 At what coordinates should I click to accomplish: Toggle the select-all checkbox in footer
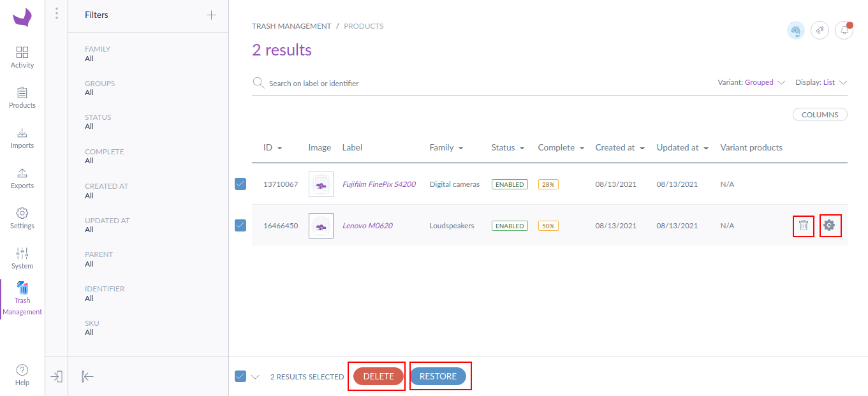click(x=240, y=376)
